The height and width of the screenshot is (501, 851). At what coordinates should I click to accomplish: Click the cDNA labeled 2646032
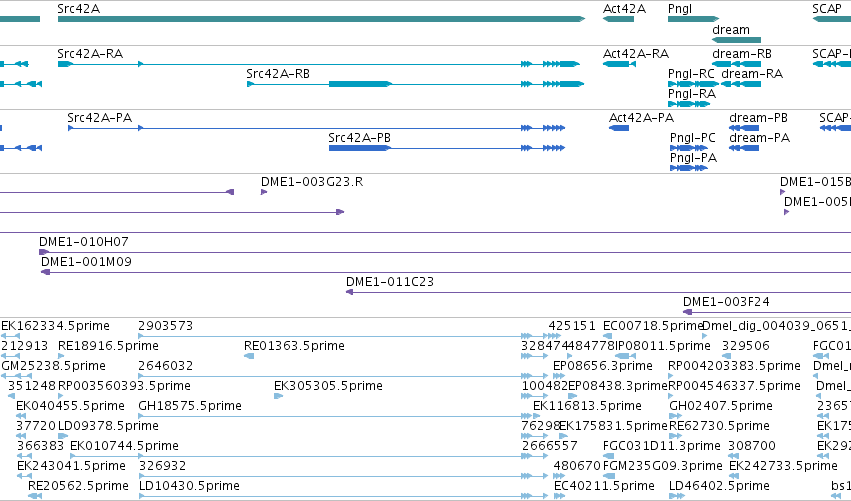pyautogui.click(x=166, y=366)
